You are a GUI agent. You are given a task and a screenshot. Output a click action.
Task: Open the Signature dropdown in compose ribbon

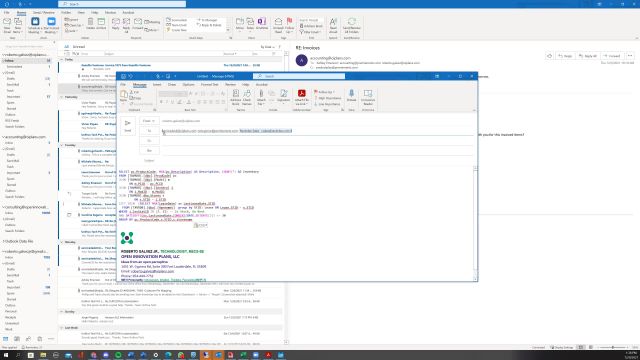283,97
